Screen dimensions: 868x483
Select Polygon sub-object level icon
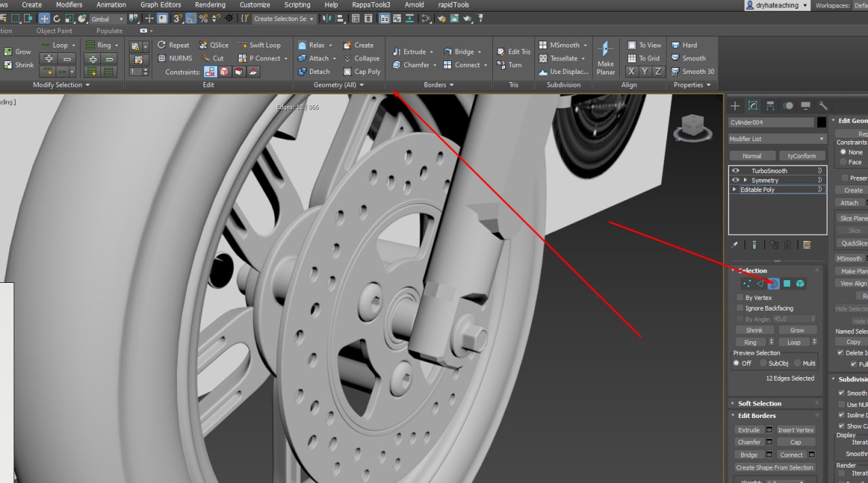click(787, 284)
